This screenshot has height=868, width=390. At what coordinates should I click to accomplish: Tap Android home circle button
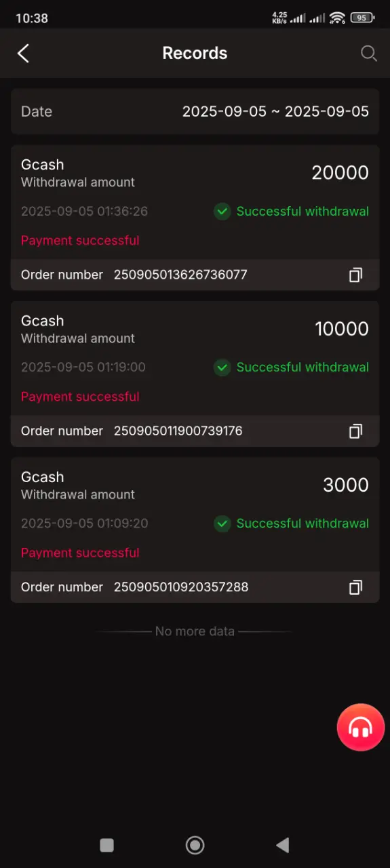click(x=195, y=844)
